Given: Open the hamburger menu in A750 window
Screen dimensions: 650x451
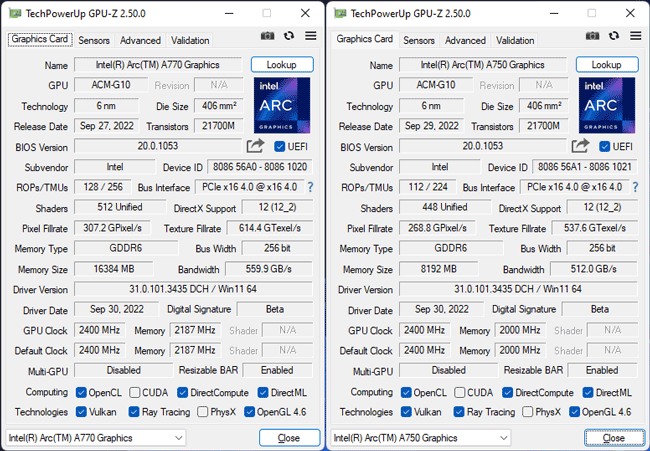Looking at the screenshot, I should (x=635, y=36).
